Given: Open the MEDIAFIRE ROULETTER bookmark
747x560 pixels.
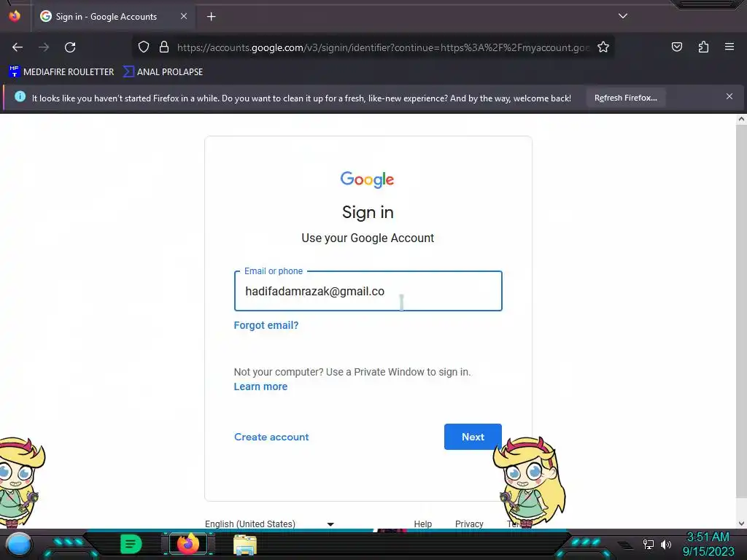Looking at the screenshot, I should click(61, 72).
